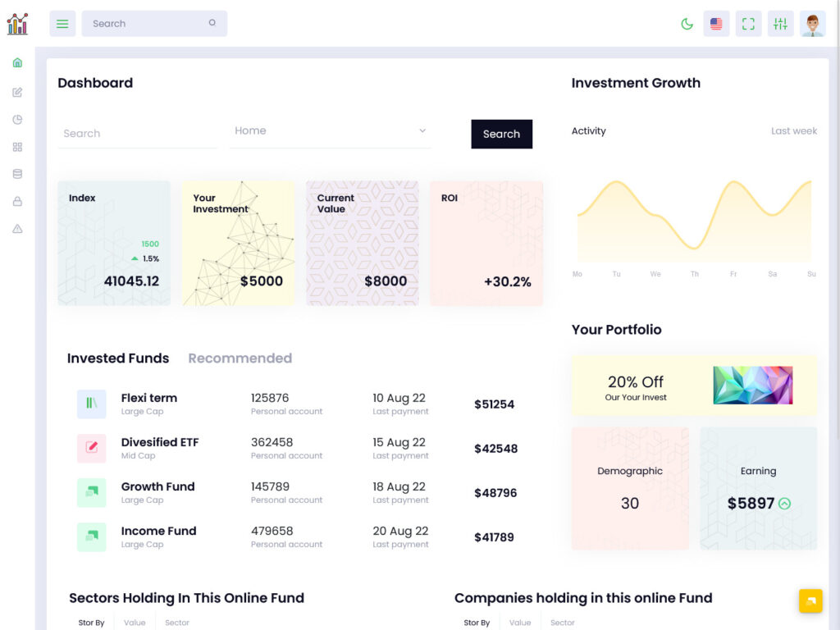
Task: Open the Value dropdown under Companies holding
Action: (520, 623)
